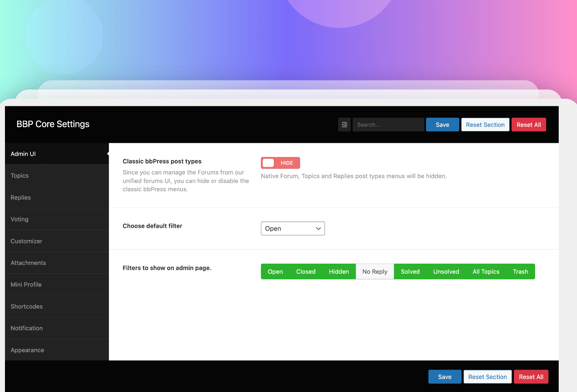The image size is (577, 392).
Task: Click the bottom Reset All button
Action: point(531,377)
